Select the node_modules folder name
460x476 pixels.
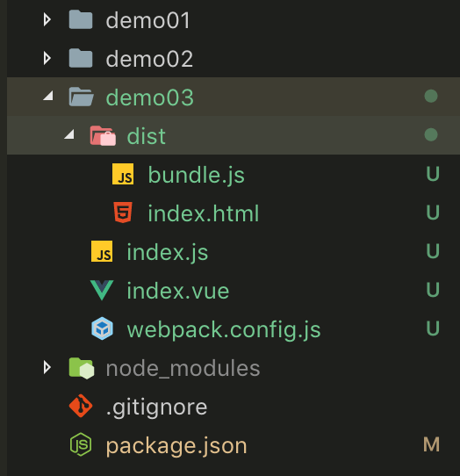183,369
